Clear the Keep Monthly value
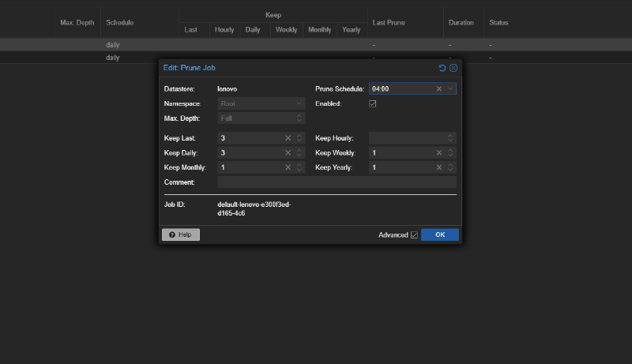Screen dimensions: 632x364 point(288,167)
